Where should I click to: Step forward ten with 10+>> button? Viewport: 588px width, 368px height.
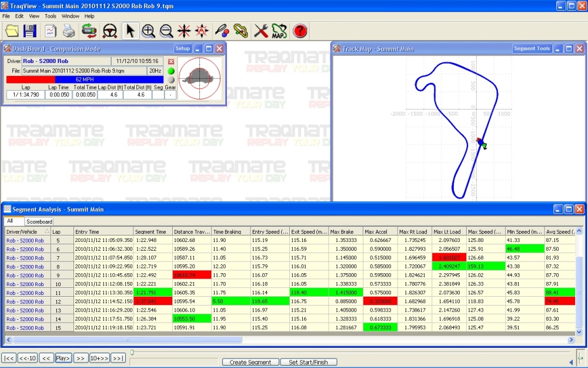[99, 358]
